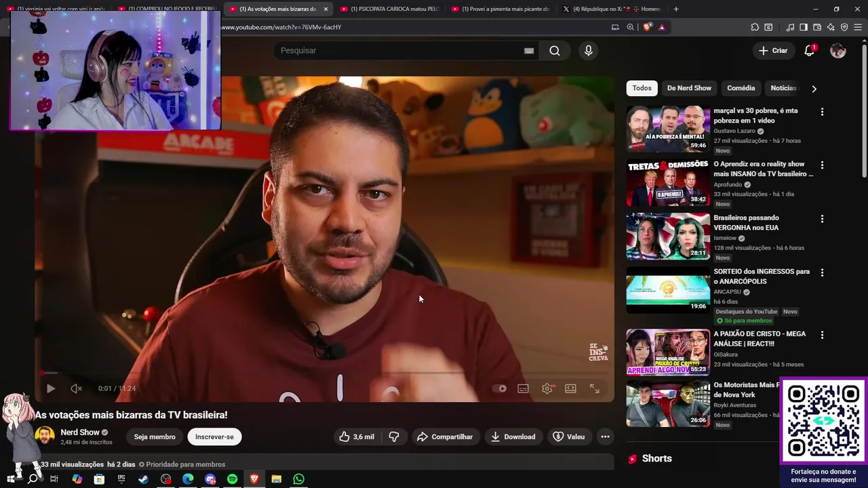This screenshot has width=868, height=488.
Task: Open WhatsApp from the taskbar
Action: pos(298,479)
